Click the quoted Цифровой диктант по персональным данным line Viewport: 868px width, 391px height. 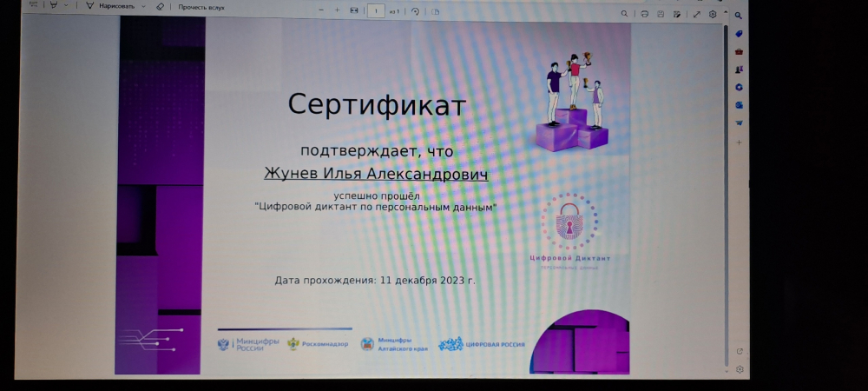click(376, 208)
